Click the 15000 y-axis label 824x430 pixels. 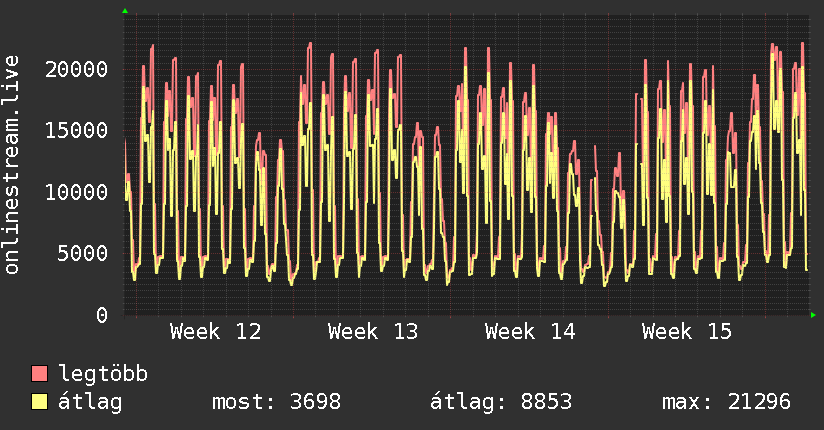click(76, 130)
